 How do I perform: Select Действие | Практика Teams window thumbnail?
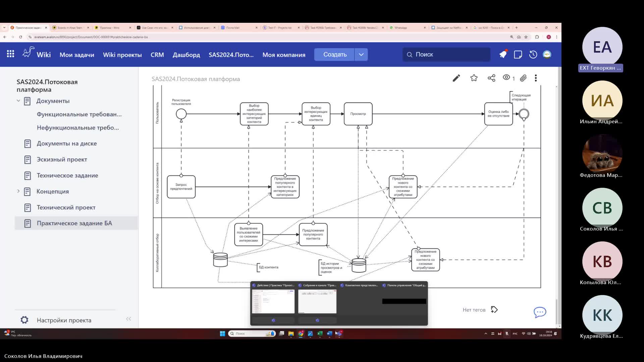(273, 301)
